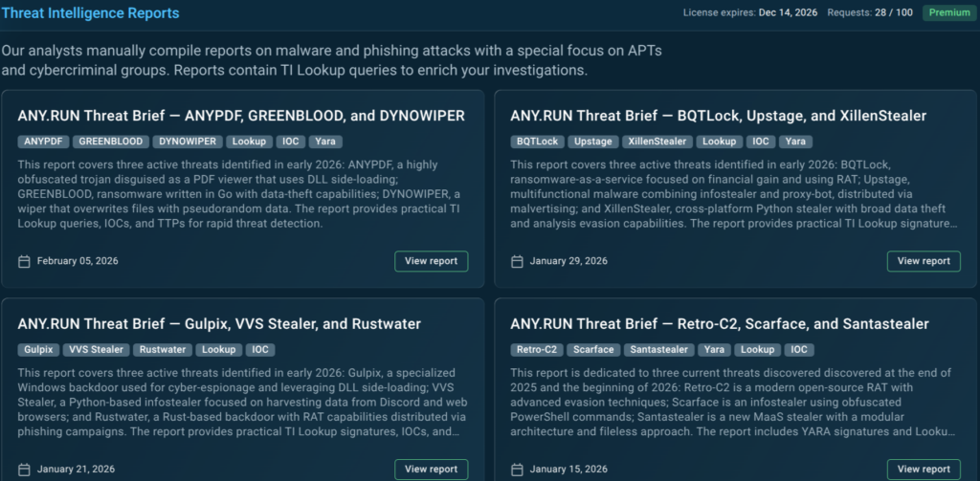The height and width of the screenshot is (481, 980).
Task: Click calendar icon beside January 15, 2026
Action: 518,470
